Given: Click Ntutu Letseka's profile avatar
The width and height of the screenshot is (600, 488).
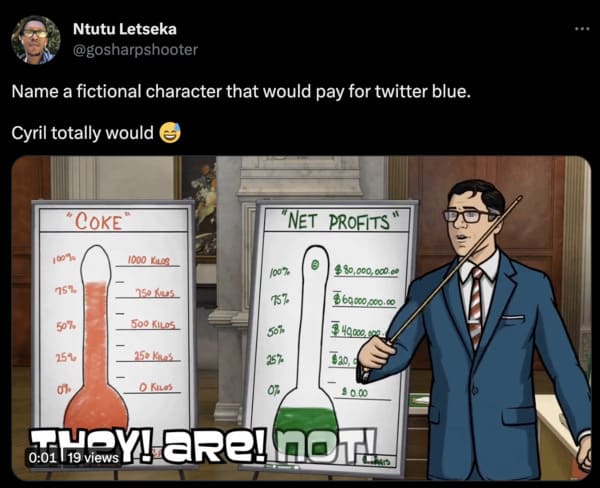Looking at the screenshot, I should 36,39.
